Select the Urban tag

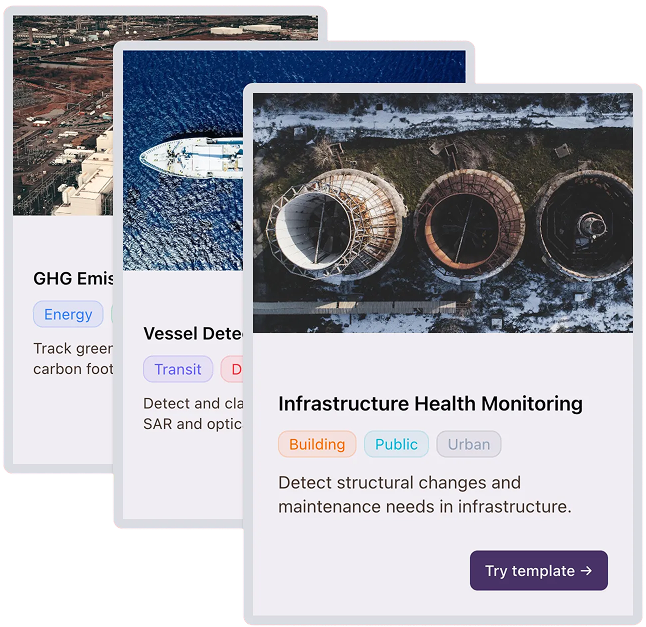pyautogui.click(x=469, y=444)
